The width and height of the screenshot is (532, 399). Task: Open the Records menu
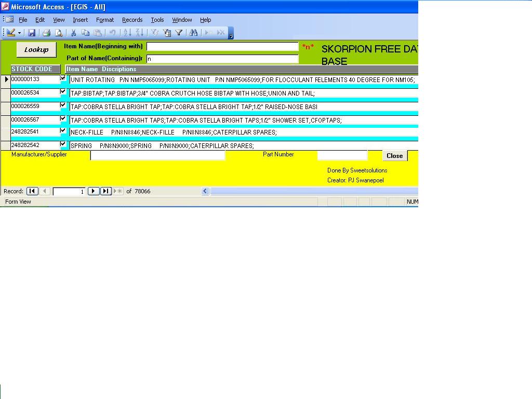132,20
